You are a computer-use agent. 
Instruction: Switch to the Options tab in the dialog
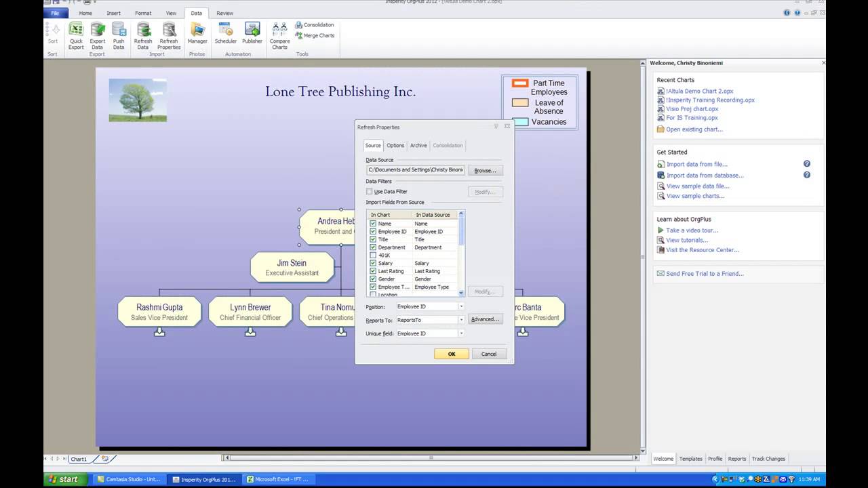[395, 145]
